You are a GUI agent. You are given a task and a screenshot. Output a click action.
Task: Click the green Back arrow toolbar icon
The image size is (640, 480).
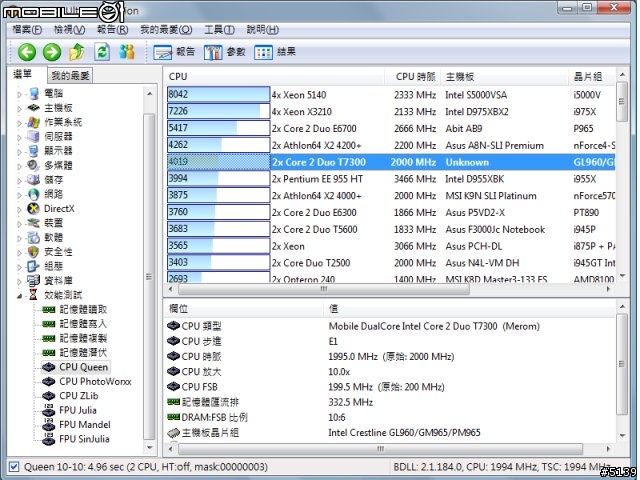(27, 52)
